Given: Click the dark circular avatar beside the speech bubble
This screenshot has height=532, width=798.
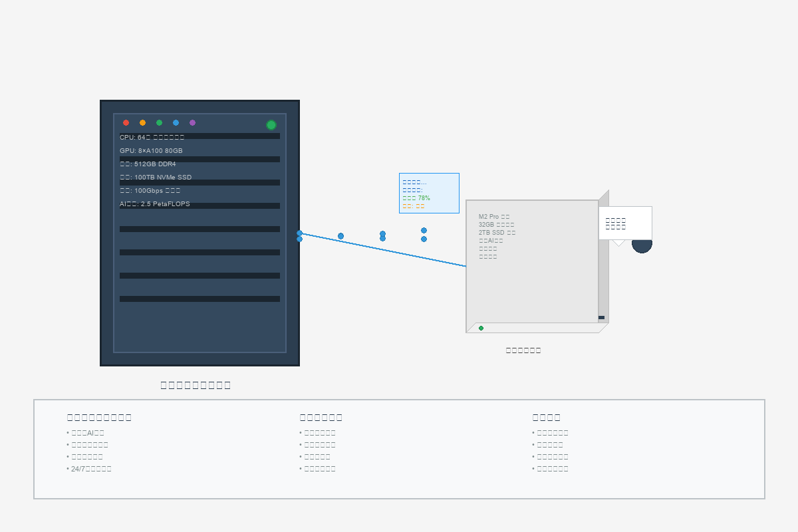Looking at the screenshot, I should [x=642, y=246].
